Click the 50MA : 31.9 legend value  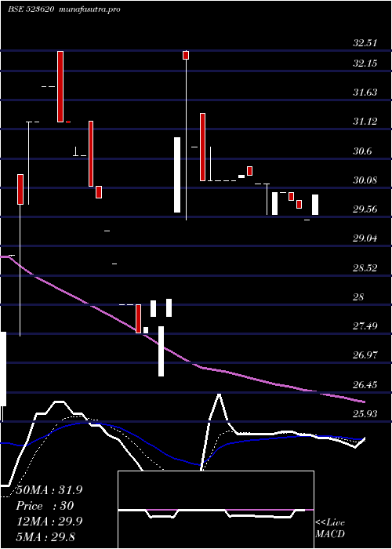[49, 490]
